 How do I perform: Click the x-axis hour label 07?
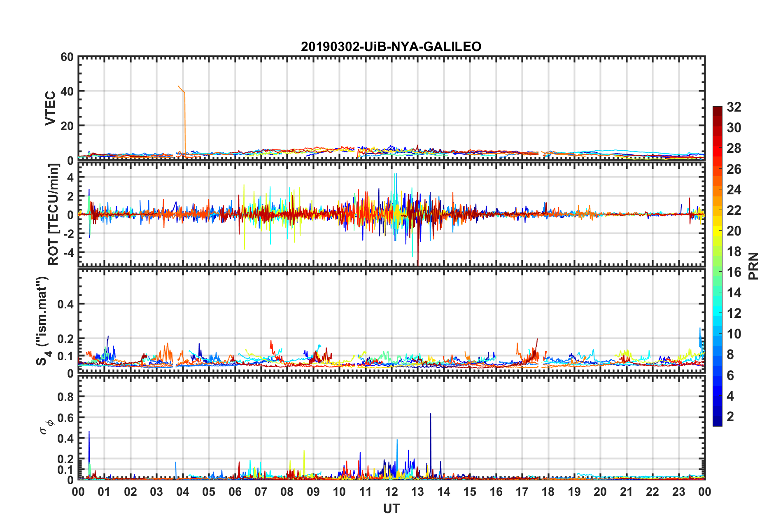(x=261, y=492)
